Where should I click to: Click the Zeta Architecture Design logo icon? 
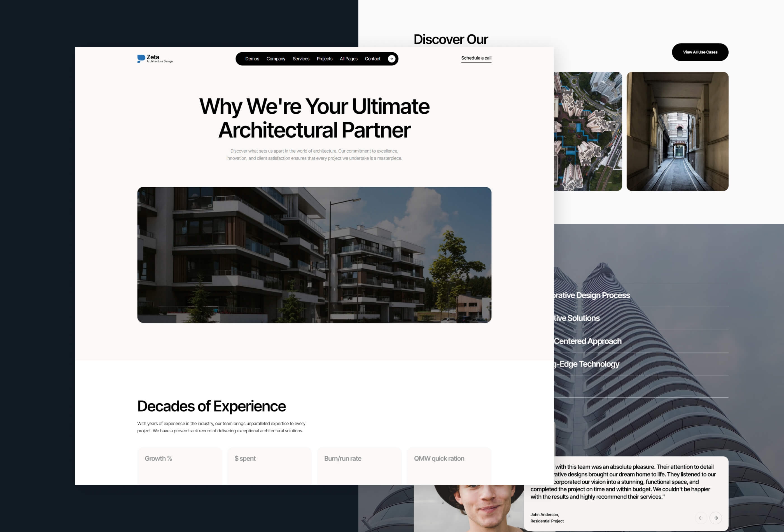click(141, 58)
